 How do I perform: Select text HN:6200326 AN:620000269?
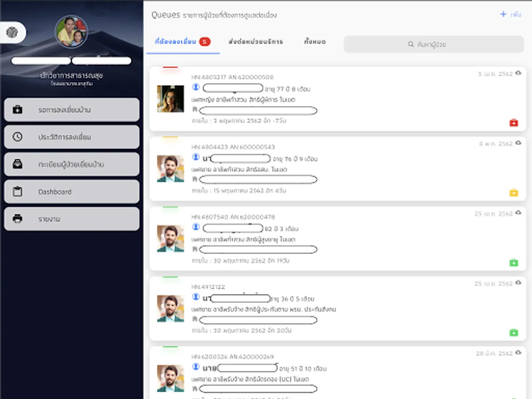pos(233,357)
